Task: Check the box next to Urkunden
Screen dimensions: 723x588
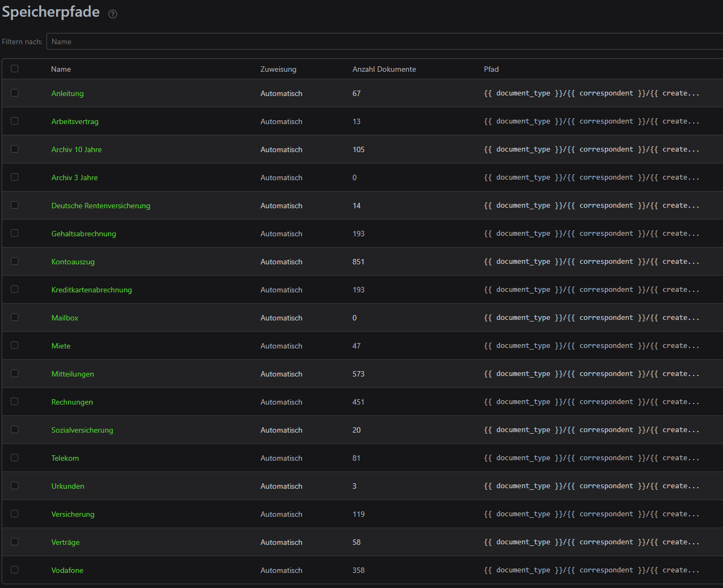Action: [x=15, y=486]
